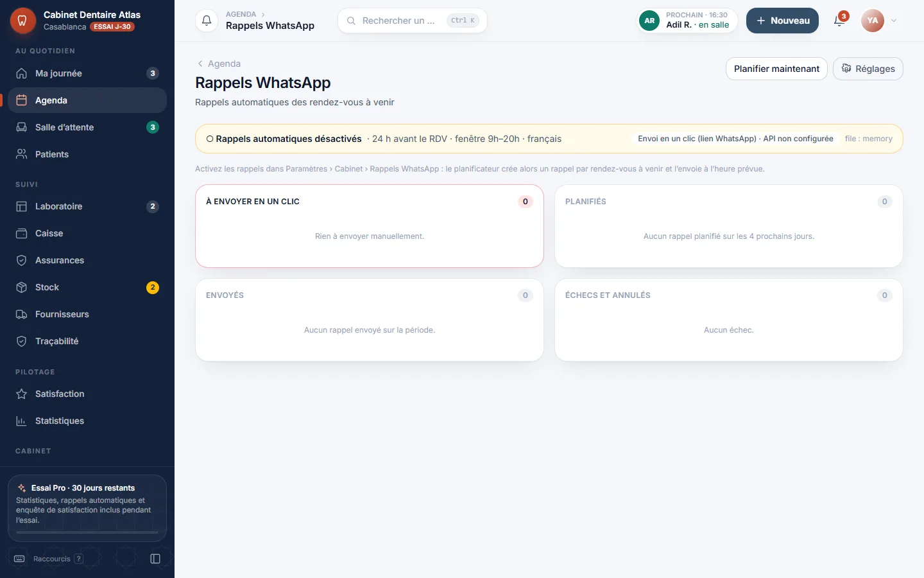Viewport: 924px width, 578px height.
Task: Open Ma journée in the sidebar
Action: pos(87,73)
